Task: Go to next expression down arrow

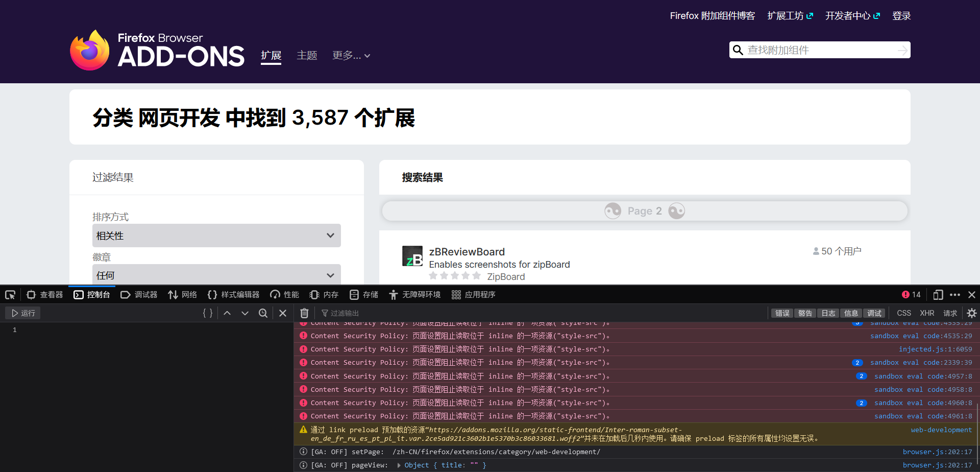Action: coord(245,313)
